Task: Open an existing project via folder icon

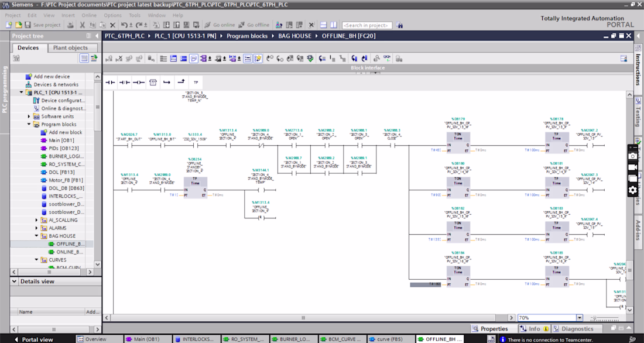Action: [x=19, y=25]
